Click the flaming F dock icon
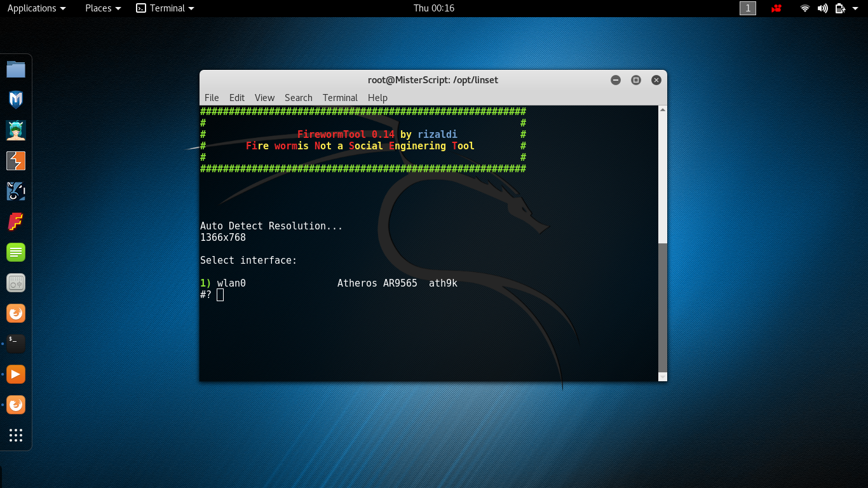Viewport: 868px width, 488px height. coord(15,221)
